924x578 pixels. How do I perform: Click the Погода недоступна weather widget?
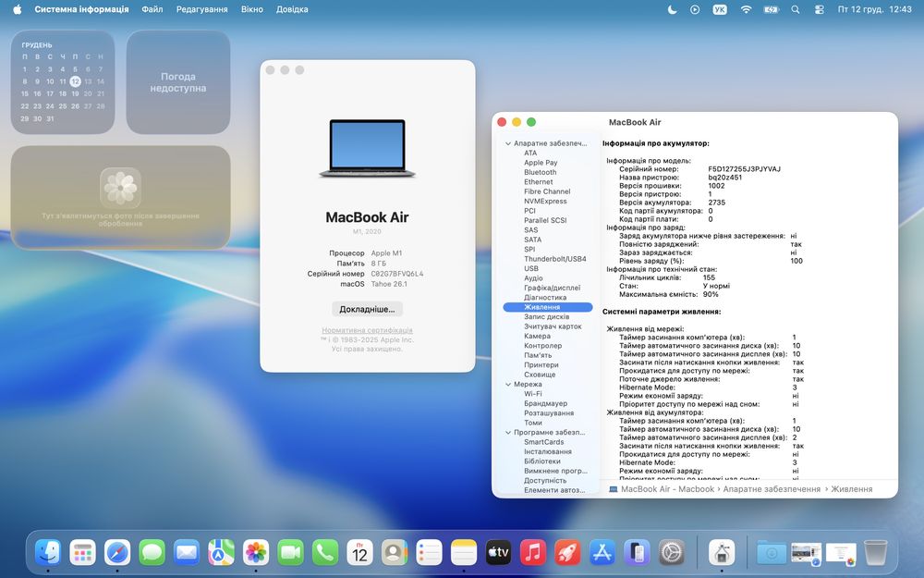[x=178, y=82]
